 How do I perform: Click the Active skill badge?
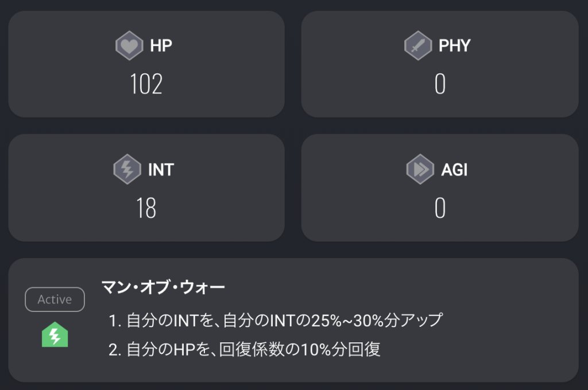pyautogui.click(x=55, y=299)
